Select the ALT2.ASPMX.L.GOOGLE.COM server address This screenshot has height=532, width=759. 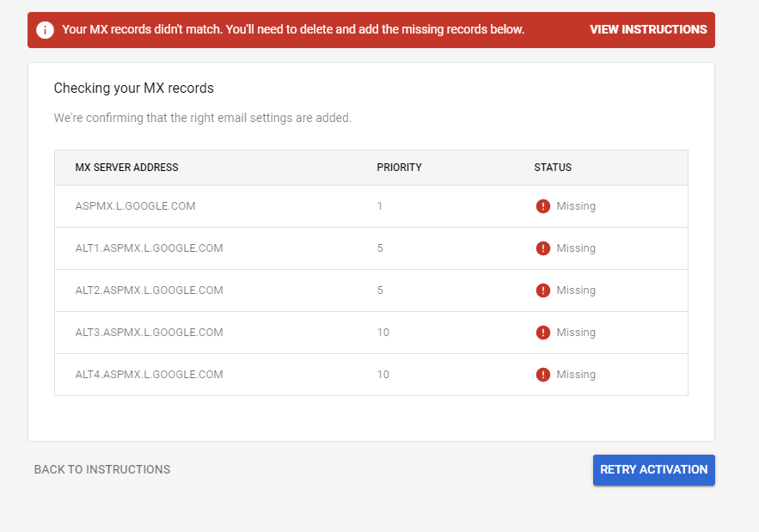pos(149,290)
